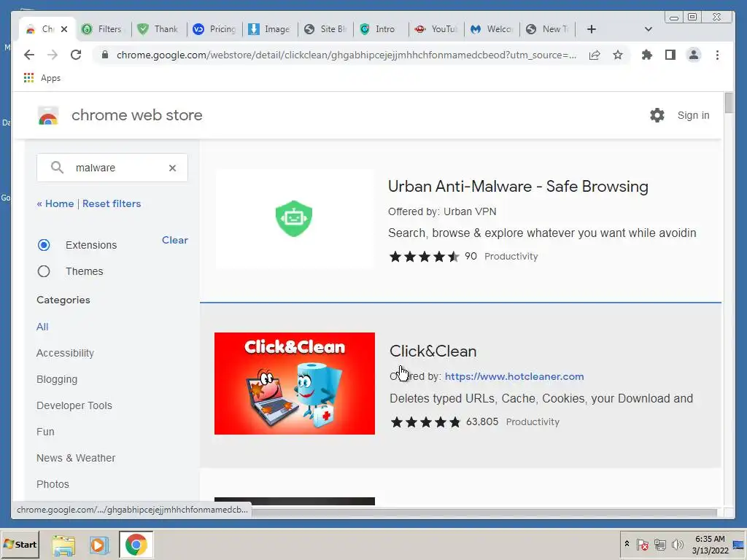Click the browser forward arrow

point(53,55)
